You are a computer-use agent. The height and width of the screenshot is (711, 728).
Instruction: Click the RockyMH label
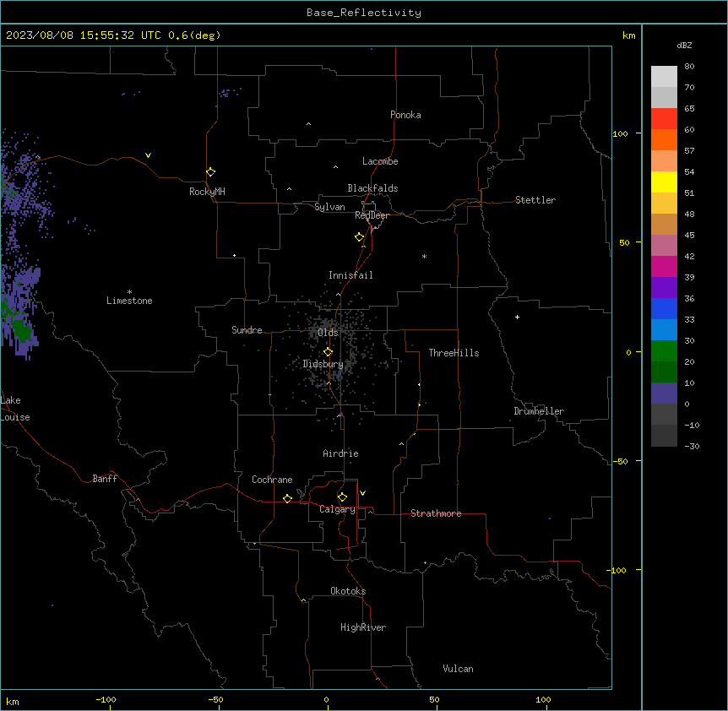tap(207, 192)
